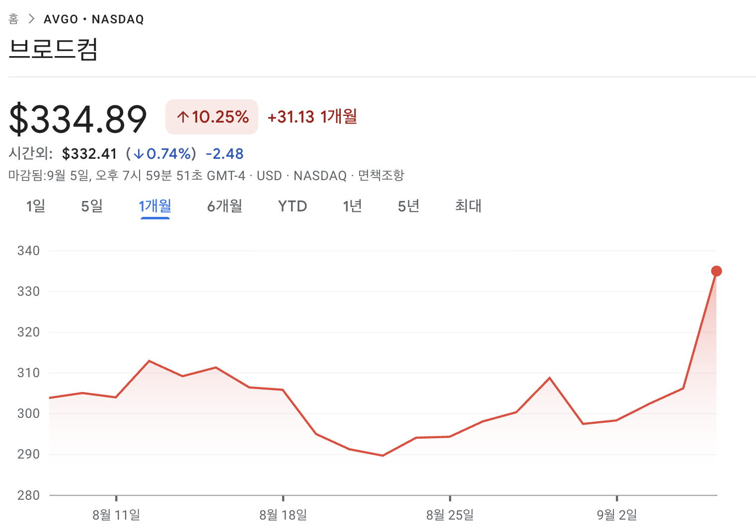Click the up arrow in percentage badge
The height and width of the screenshot is (532, 756).
pyautogui.click(x=183, y=117)
